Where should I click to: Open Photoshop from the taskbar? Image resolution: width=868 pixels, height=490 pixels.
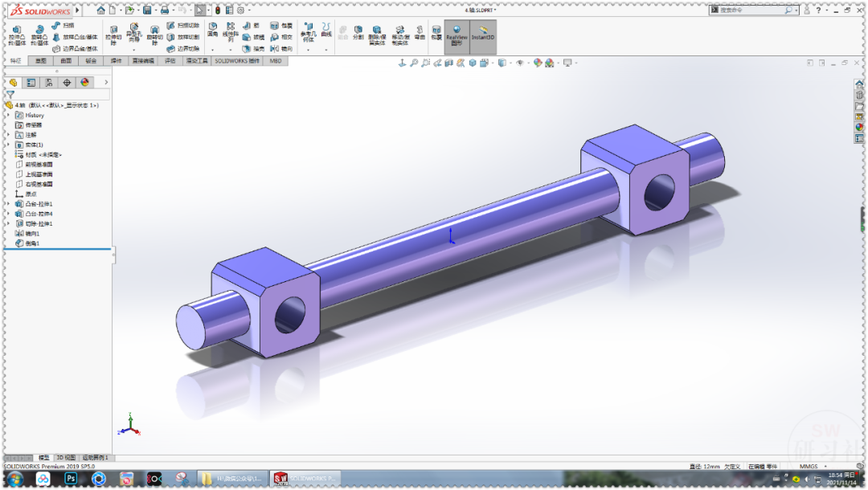[x=71, y=478]
